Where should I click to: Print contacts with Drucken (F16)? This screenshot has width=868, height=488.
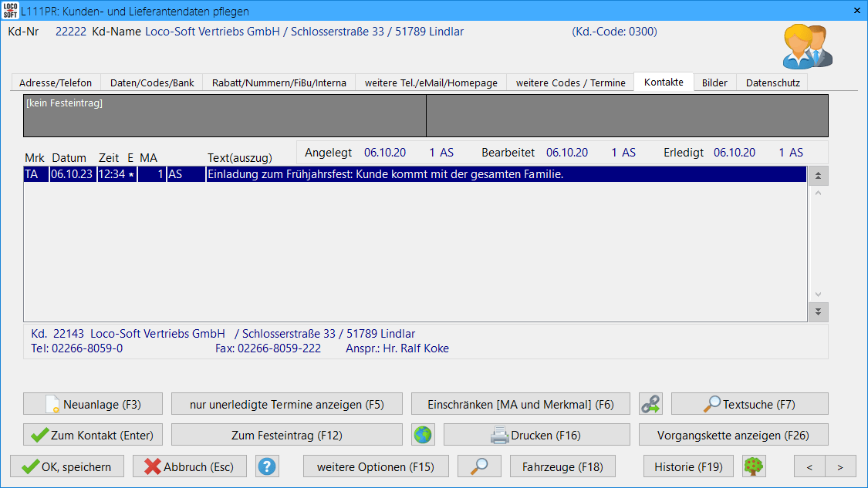536,435
